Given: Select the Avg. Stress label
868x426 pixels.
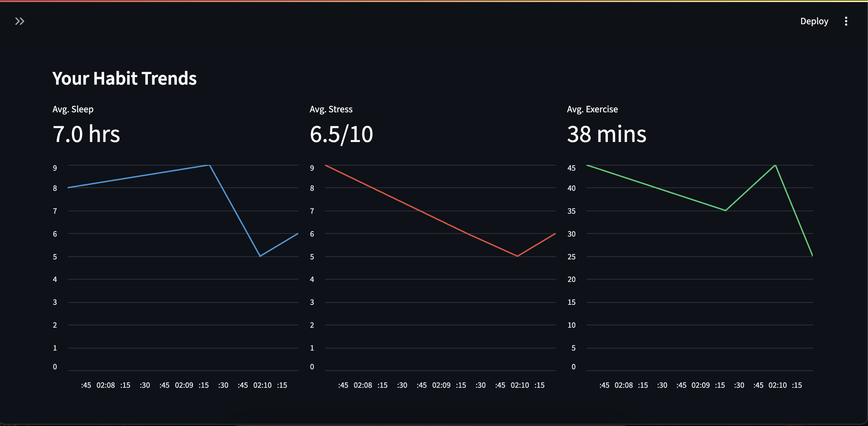Looking at the screenshot, I should [331, 109].
